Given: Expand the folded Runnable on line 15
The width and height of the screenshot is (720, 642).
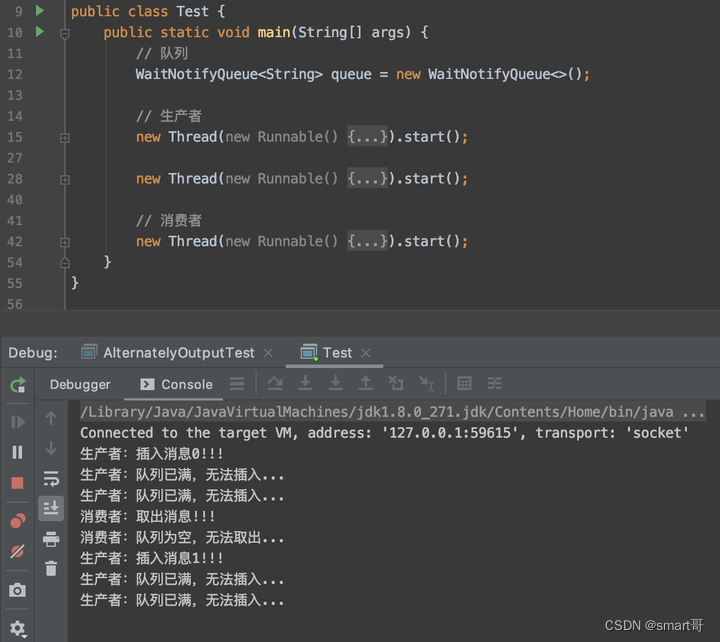Looking at the screenshot, I should click(x=65, y=137).
